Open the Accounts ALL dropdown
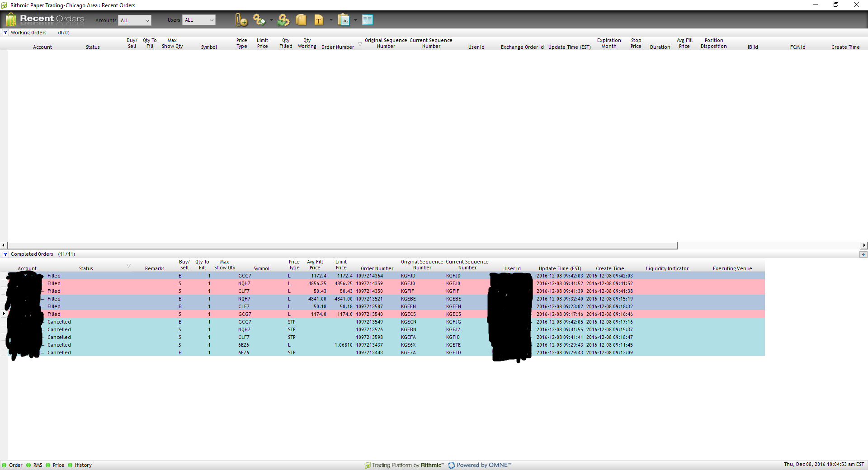 (135, 20)
